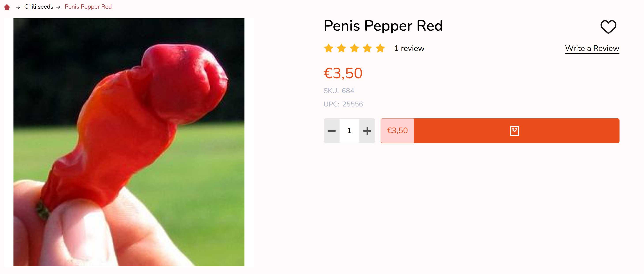
Task: Click the fifth rating star
Action: (380, 48)
